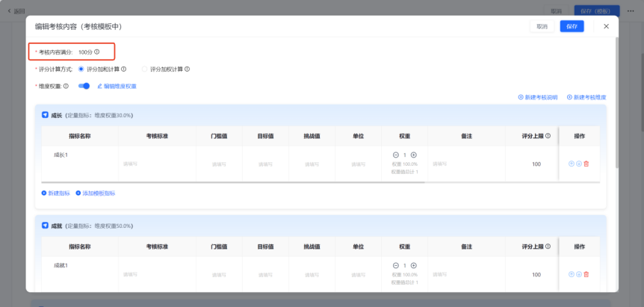This screenshot has height=307, width=644.
Task: Toggle the 维度权重 switch
Action: tap(84, 86)
